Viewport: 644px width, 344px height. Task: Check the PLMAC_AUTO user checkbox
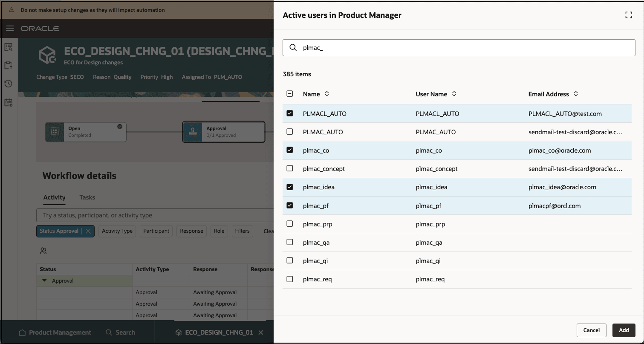click(290, 132)
